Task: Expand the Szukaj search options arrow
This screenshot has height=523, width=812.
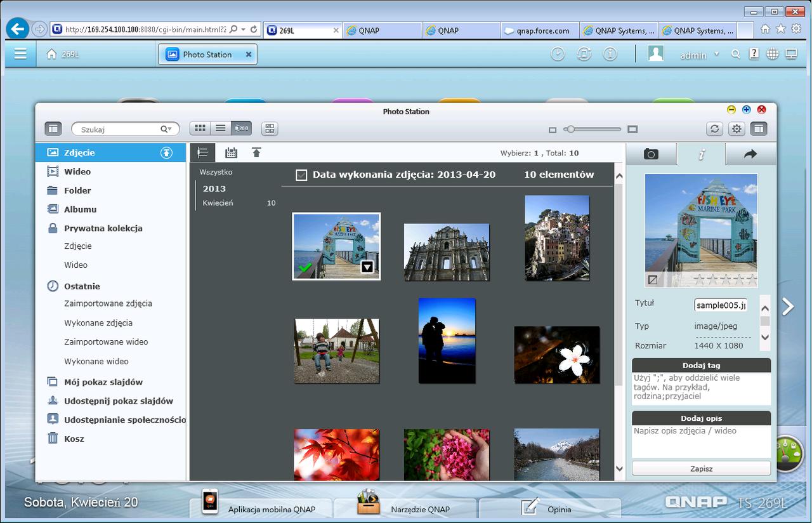Action: (166, 129)
